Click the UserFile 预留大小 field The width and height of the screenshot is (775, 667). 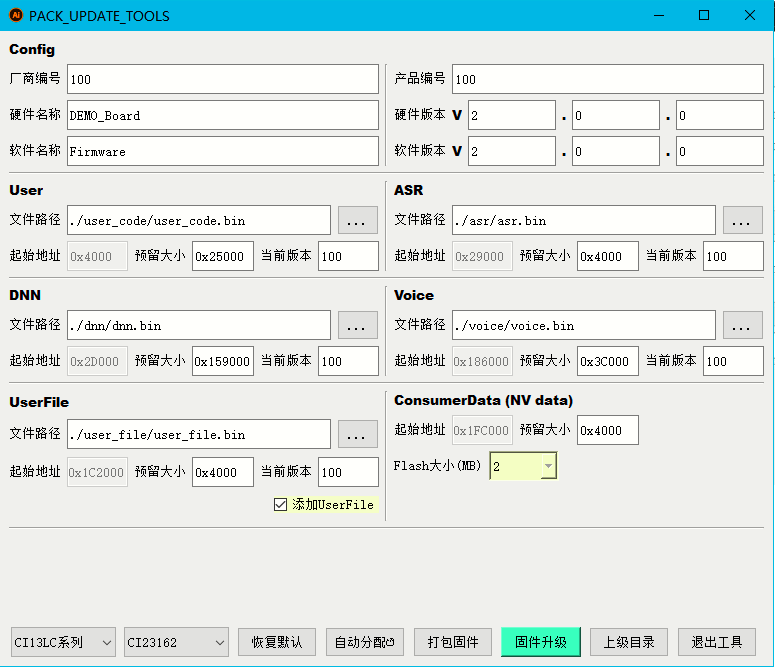tap(223, 472)
